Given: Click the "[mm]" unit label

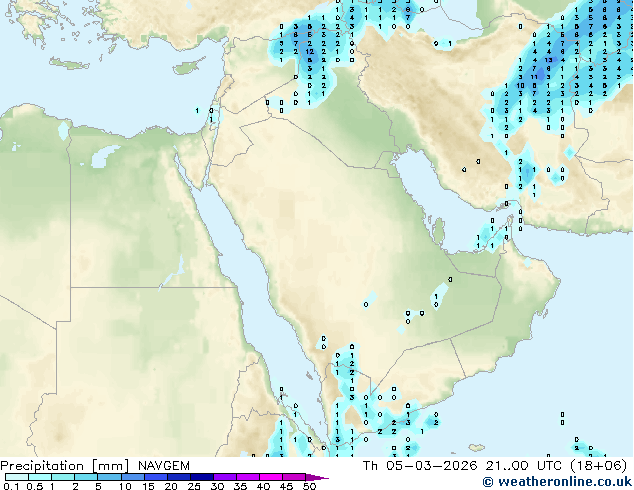Looking at the screenshot, I should tap(110, 466).
